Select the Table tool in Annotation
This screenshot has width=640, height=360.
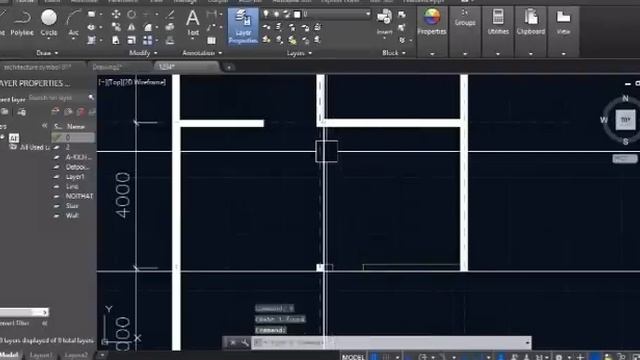click(x=211, y=40)
